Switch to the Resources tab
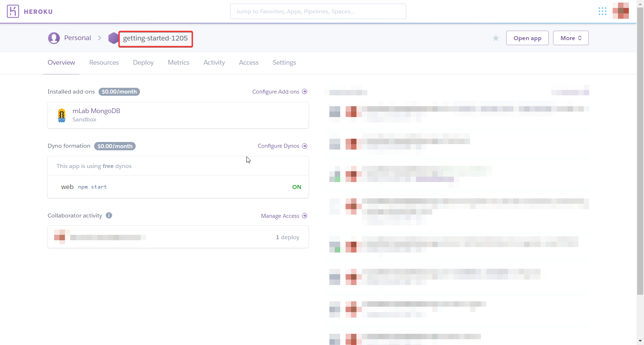Viewport: 644px width, 345px height. tap(104, 62)
